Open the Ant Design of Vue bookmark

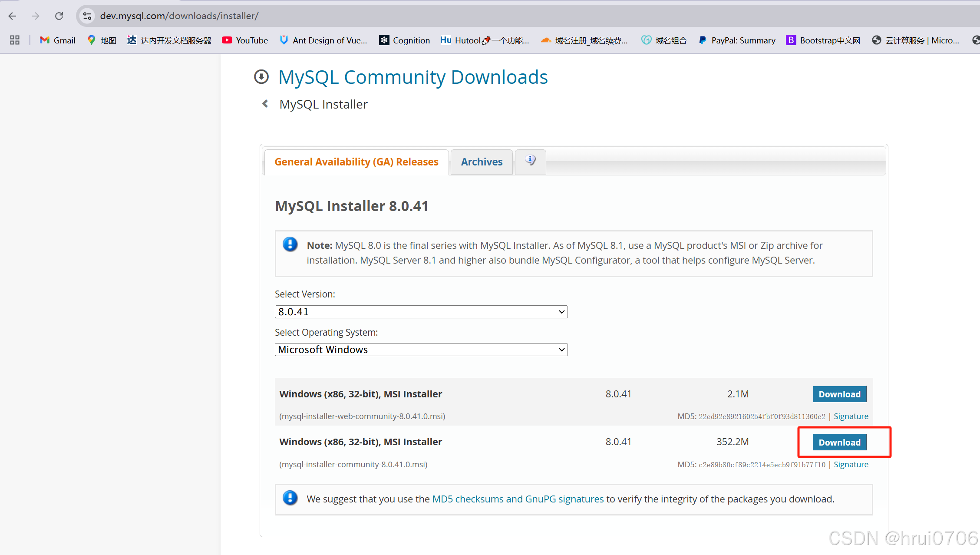coord(323,40)
